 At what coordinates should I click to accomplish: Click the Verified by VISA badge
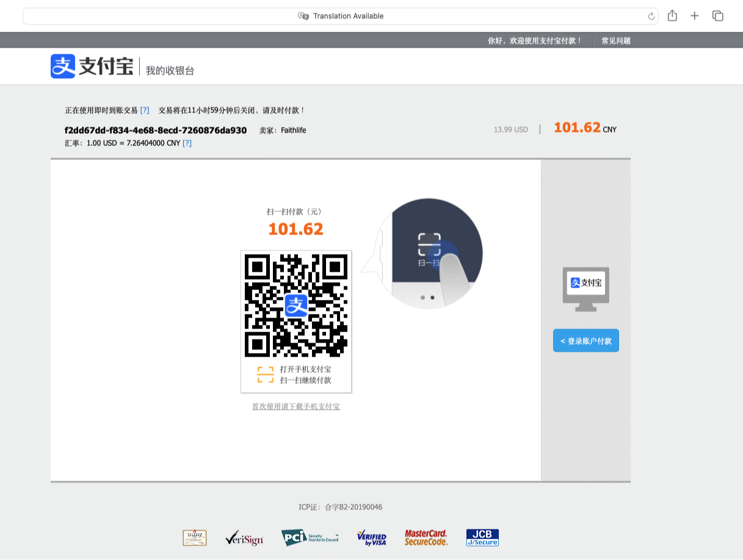pyautogui.click(x=372, y=538)
